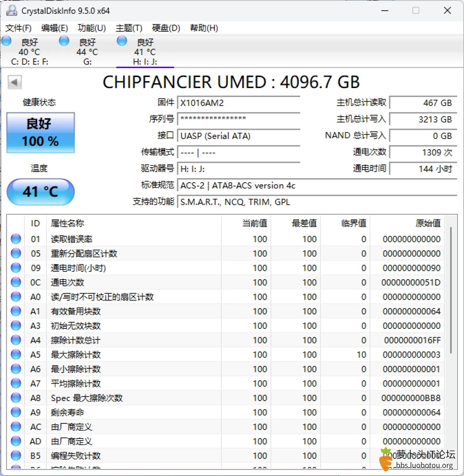Click the status orb of attribute A4 擦除计数总计
The width and height of the screenshot is (464, 476).
[16, 340]
